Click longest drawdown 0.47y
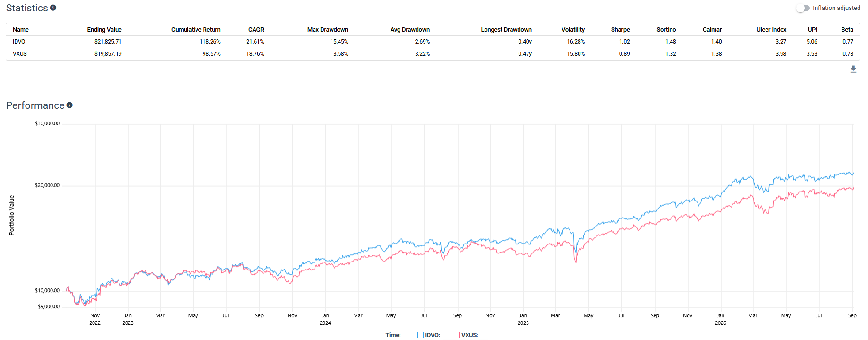 point(525,54)
